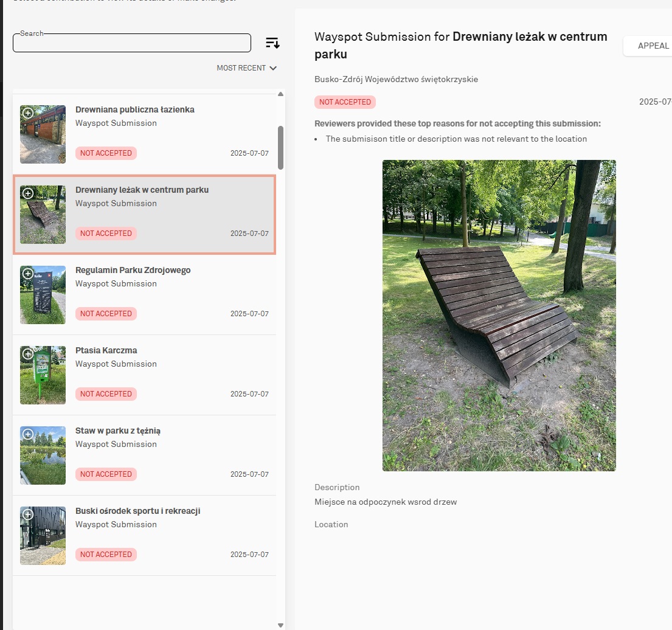Click the scroll down arrow in submissions list
The image size is (672, 630).
coord(281,625)
